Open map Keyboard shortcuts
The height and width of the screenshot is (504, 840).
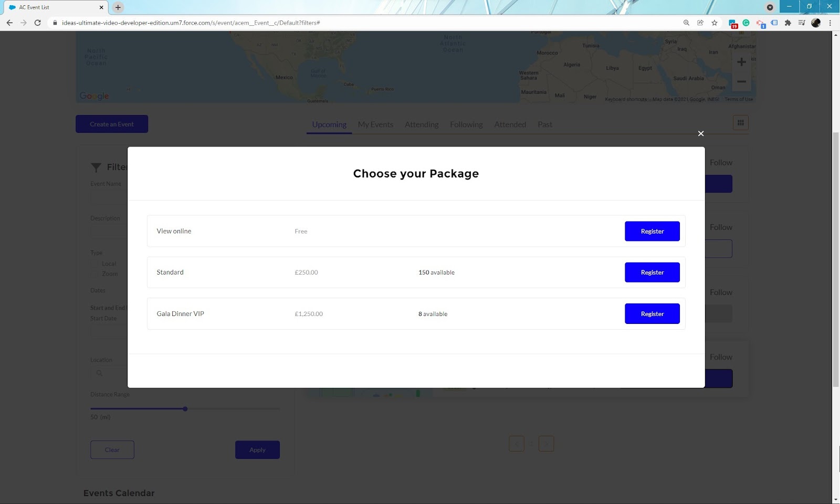pyautogui.click(x=626, y=99)
